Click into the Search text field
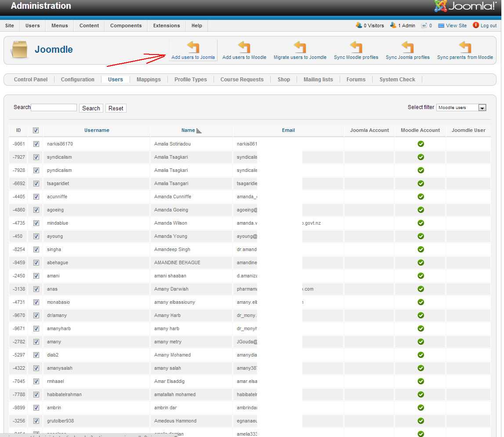The height and width of the screenshot is (437, 504). [54, 108]
